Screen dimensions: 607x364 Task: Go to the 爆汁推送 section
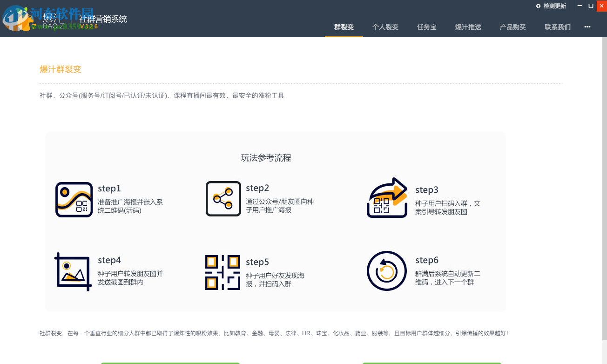pos(468,27)
